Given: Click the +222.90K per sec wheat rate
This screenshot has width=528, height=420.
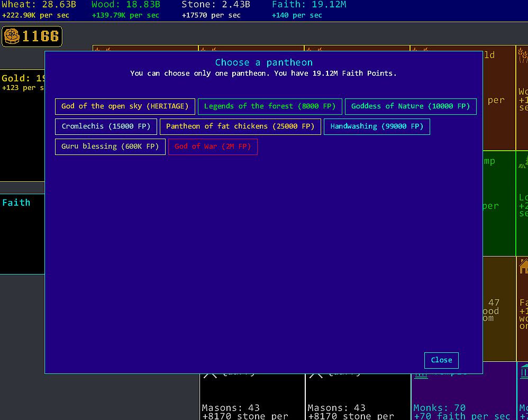Looking at the screenshot, I should (x=35, y=15).
